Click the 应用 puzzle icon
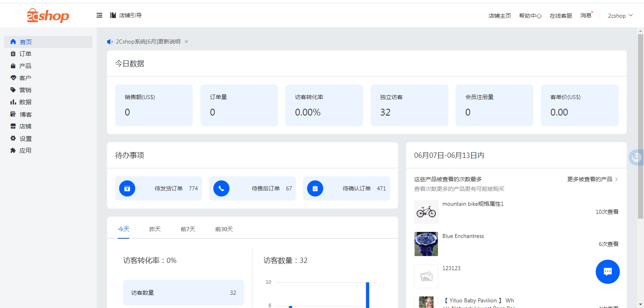The height and width of the screenshot is (308, 644). [13, 150]
